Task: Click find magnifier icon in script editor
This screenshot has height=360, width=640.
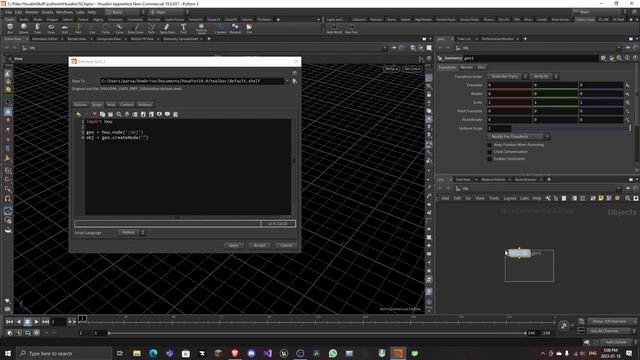Action: pyautogui.click(x=119, y=114)
